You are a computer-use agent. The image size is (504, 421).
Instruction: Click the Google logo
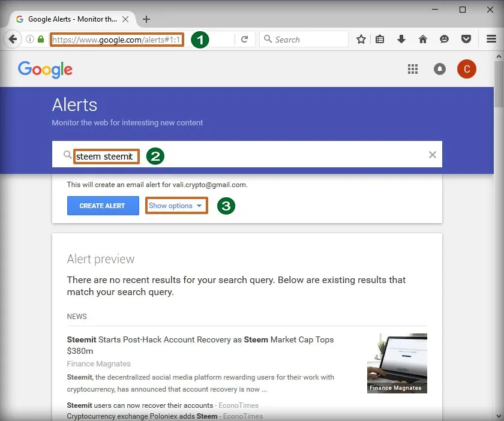[46, 70]
